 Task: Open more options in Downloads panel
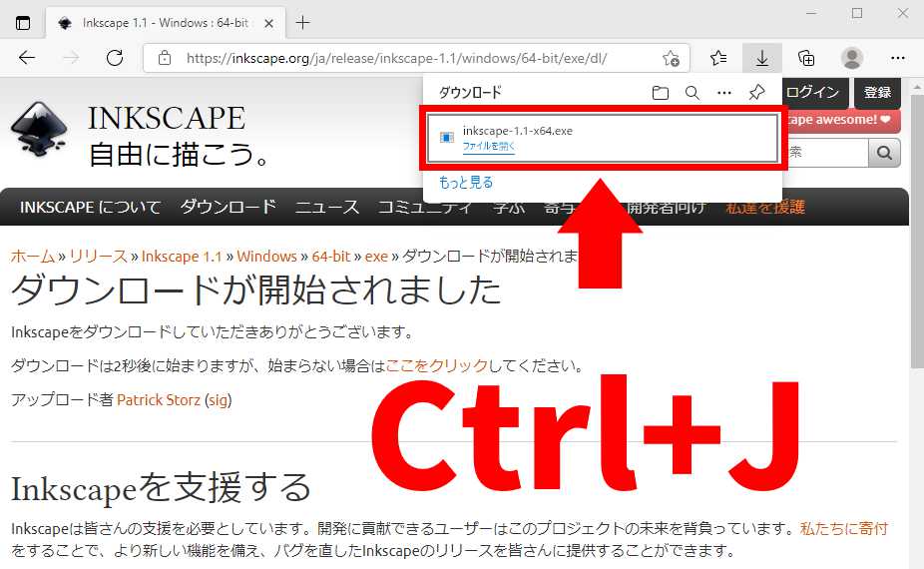point(724,93)
